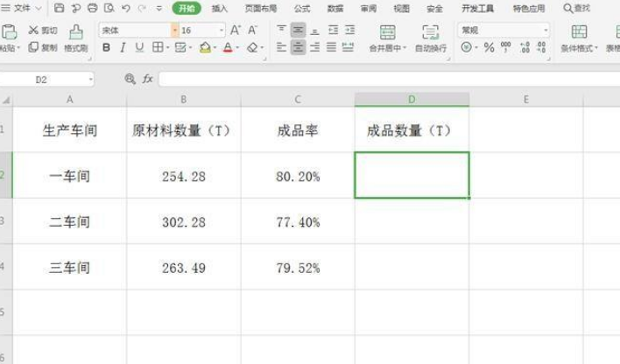Viewport: 620px width, 364px height.
Task: Toggle left text alignment
Action: 281,47
